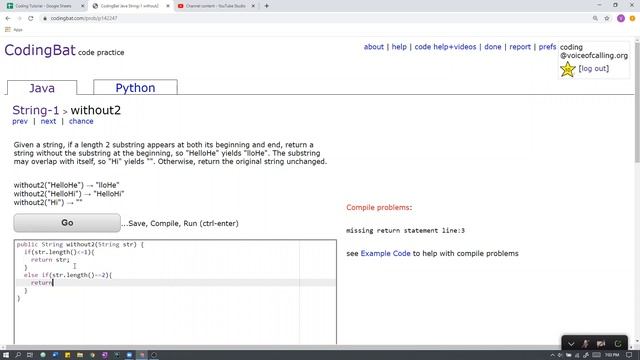Expand hidden system tray icons
The image size is (640, 360).
coord(552,355)
